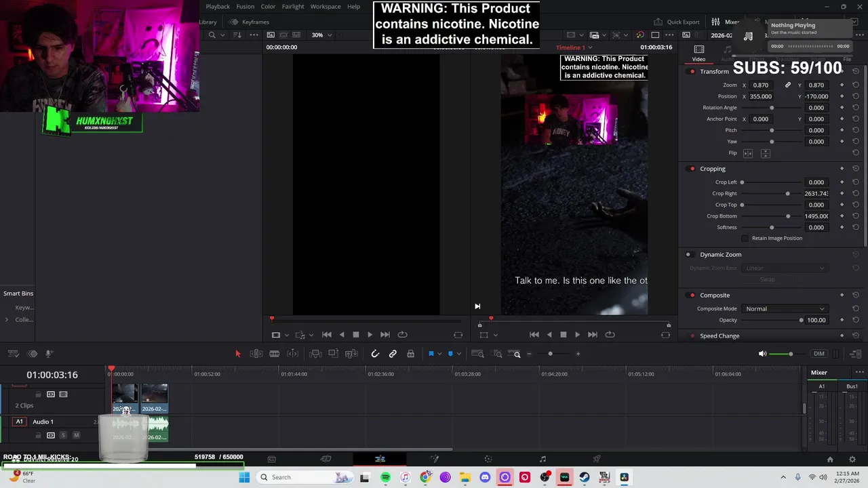This screenshot has height=488, width=868.
Task: Adjust the Opacity slider handle
Action: pos(801,321)
